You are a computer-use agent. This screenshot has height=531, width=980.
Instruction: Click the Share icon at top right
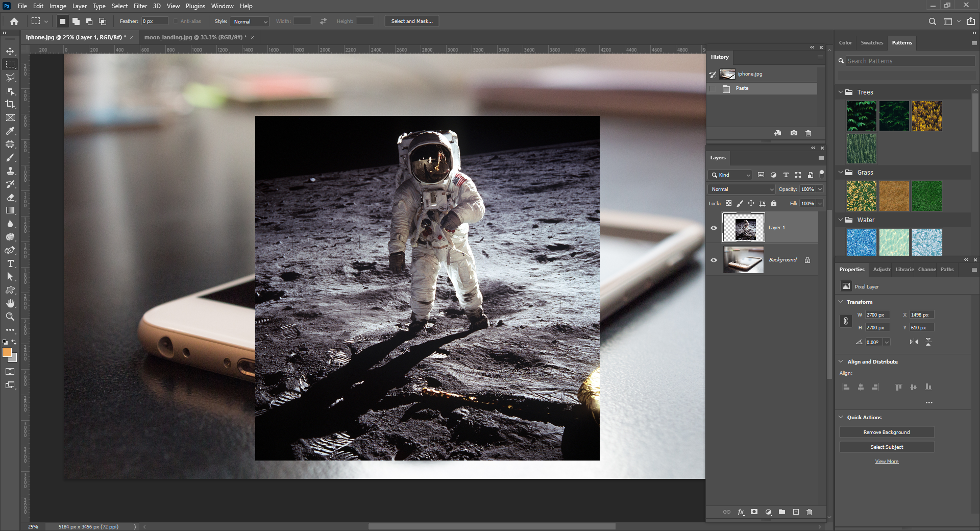click(971, 21)
